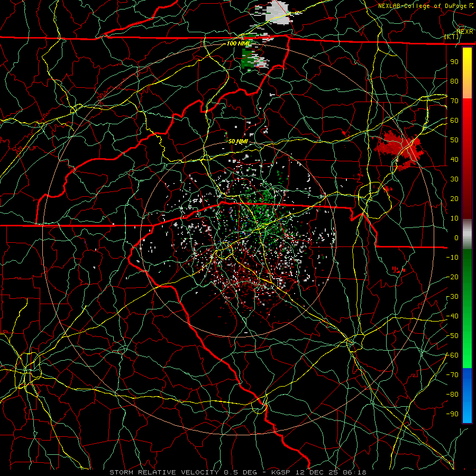The image size is (476, 476).
Task: Click the -70 value on velocity scale
Action: coord(452,375)
